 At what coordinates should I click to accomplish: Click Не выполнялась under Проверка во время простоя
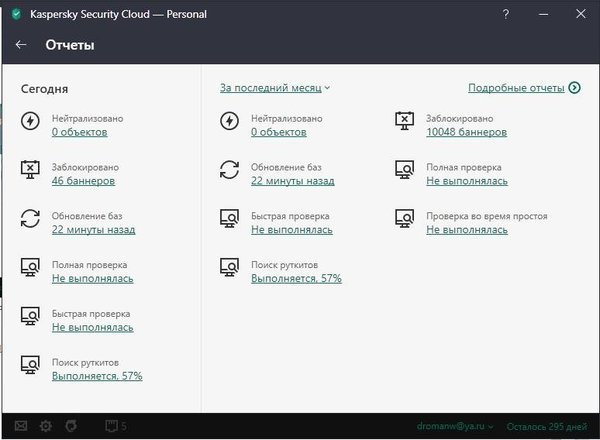467,229
